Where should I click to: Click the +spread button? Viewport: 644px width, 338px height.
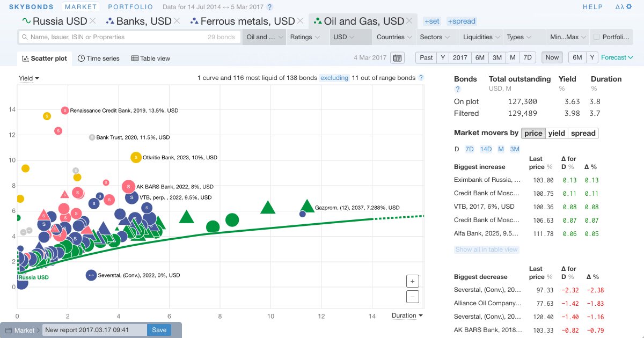tap(462, 21)
